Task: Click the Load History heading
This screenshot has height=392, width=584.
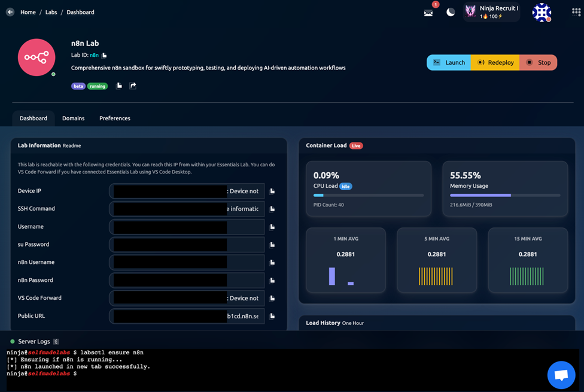Action: [323, 323]
